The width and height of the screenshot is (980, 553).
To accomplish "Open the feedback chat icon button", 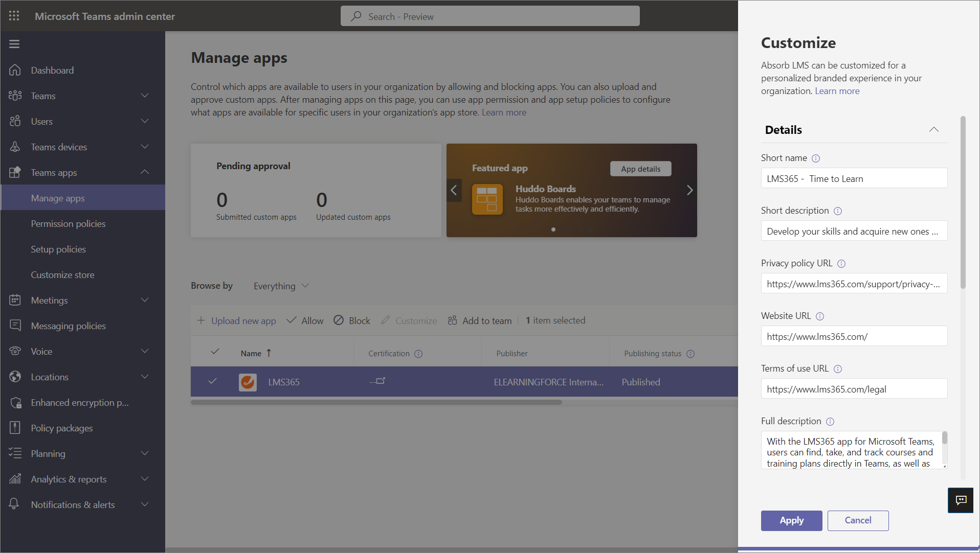I will (961, 500).
